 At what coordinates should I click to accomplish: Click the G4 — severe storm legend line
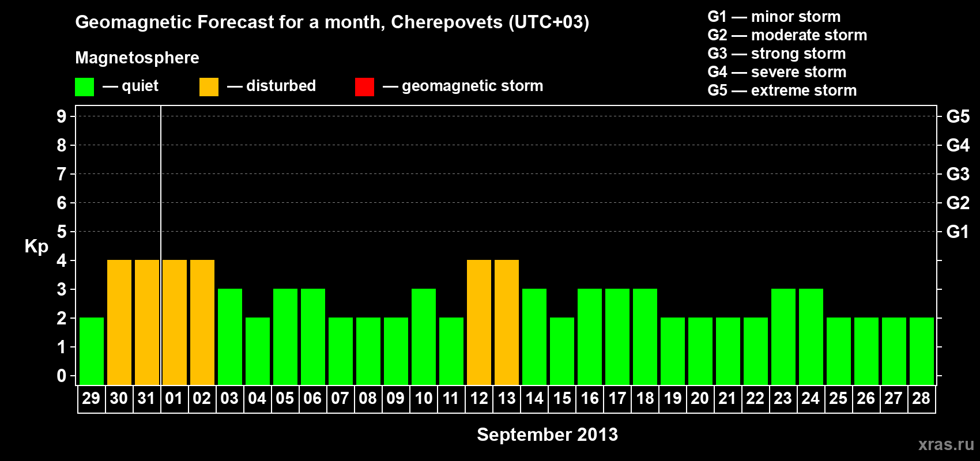pos(777,72)
